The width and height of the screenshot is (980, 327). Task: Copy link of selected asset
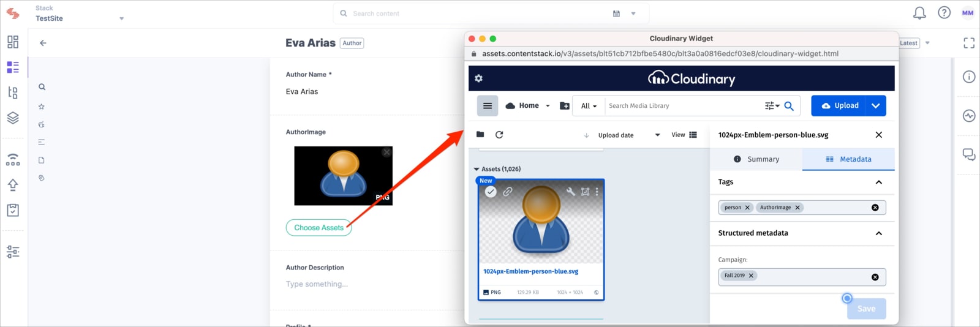[508, 192]
